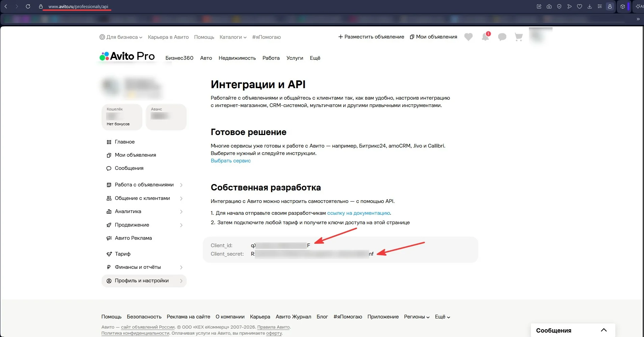Open the Недвижимость tab
The image size is (644, 337).
[237, 58]
